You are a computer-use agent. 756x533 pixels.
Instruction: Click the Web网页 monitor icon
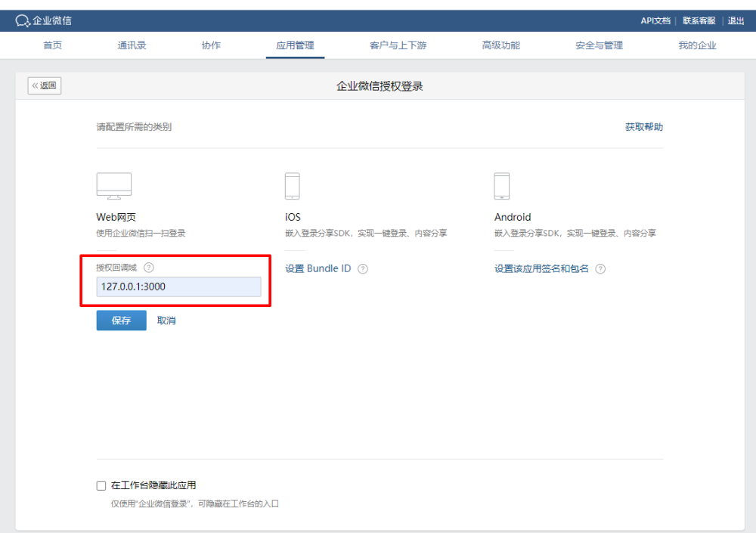(x=114, y=186)
